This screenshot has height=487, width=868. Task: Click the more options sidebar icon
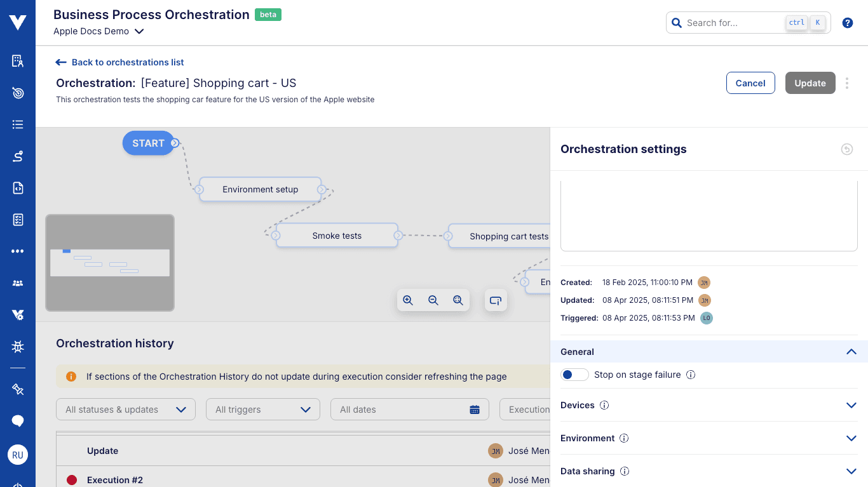pyautogui.click(x=18, y=251)
